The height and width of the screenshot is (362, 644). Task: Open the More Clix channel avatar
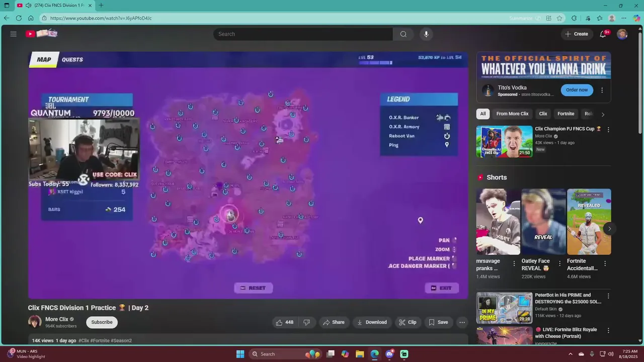tap(35, 322)
